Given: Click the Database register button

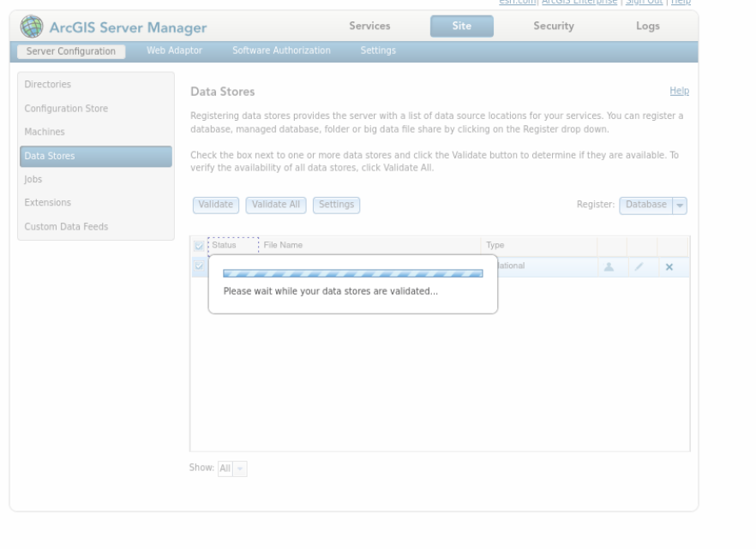Looking at the screenshot, I should click(x=646, y=206).
